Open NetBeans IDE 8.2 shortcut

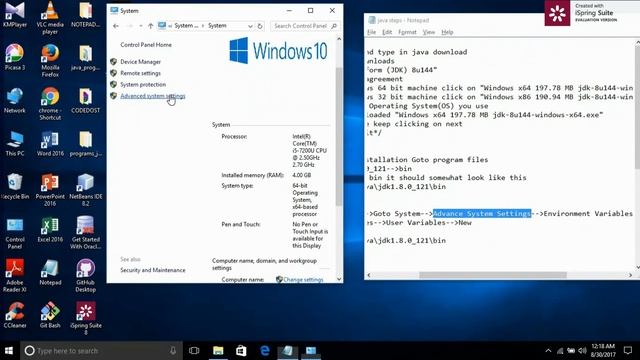tap(85, 190)
